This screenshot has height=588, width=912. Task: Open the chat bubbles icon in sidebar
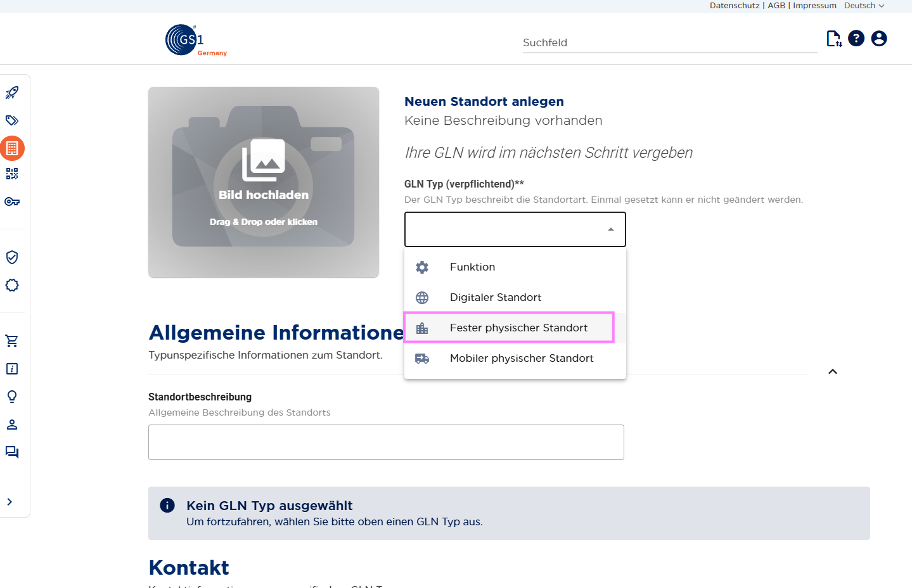pyautogui.click(x=12, y=452)
